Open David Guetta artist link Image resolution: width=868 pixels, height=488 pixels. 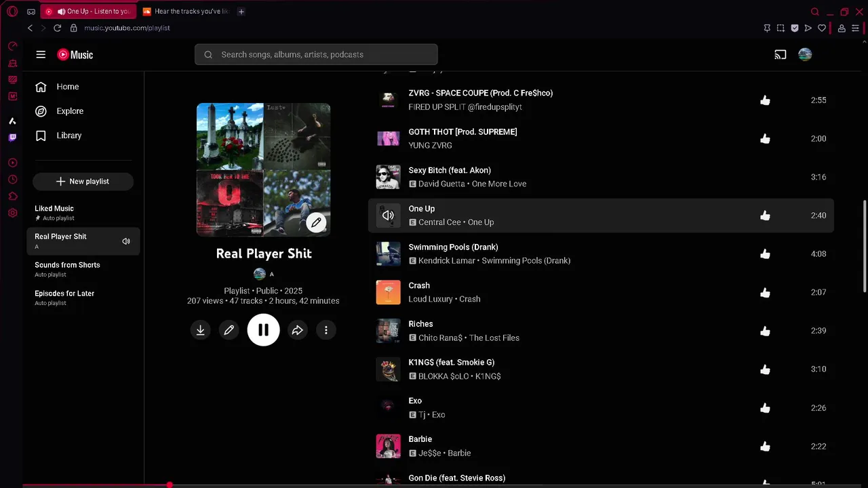pos(441,184)
